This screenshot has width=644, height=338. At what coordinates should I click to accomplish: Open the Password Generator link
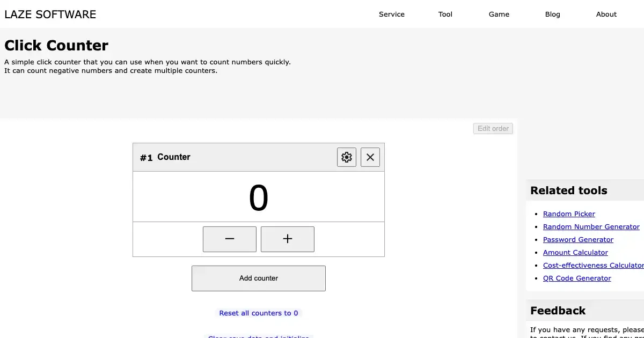point(578,240)
